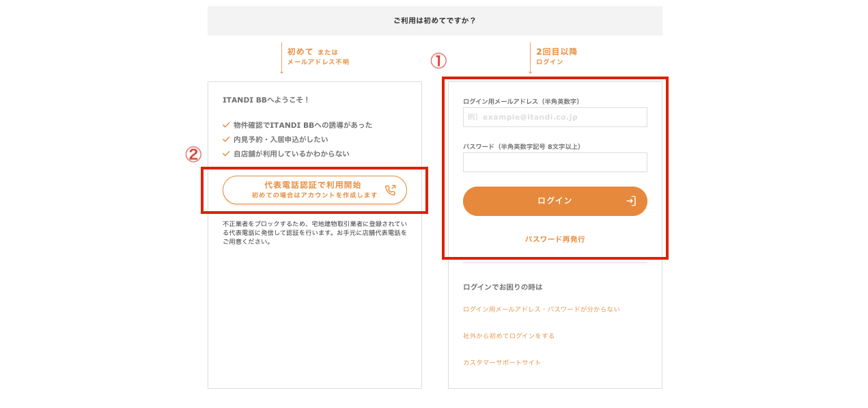Click the ログインでお困りの時は heading
Screen dimensions: 868x408
coord(503,287)
